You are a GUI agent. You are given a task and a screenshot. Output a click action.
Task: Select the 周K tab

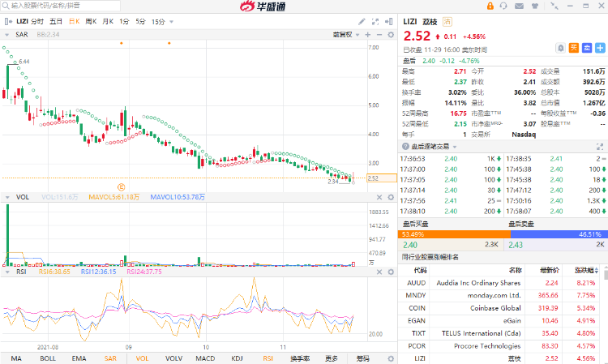click(x=91, y=22)
